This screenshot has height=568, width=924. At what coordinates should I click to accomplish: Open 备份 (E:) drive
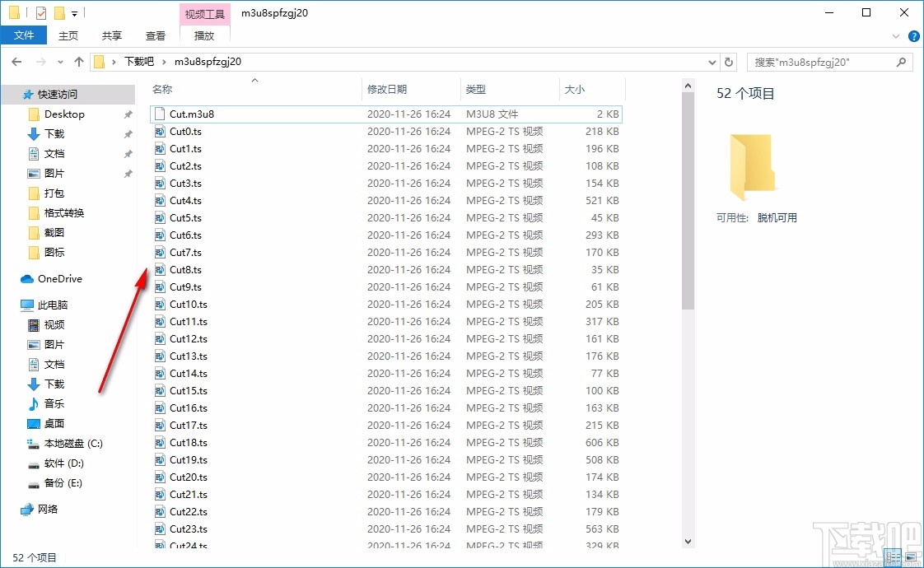click(x=63, y=482)
